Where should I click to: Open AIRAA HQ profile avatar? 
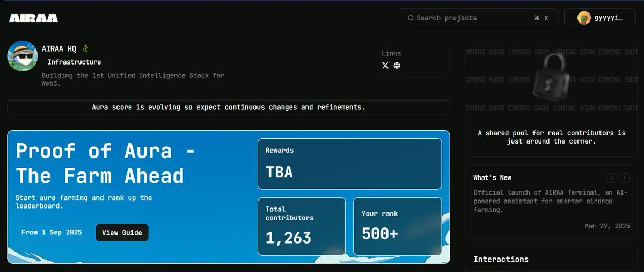[x=23, y=56]
